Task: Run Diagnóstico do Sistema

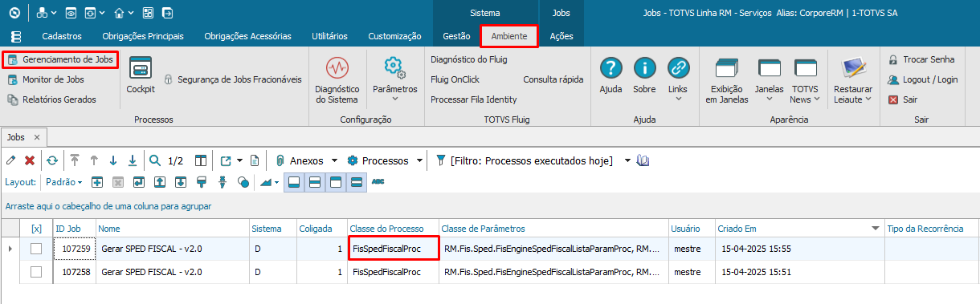Action: click(x=337, y=79)
